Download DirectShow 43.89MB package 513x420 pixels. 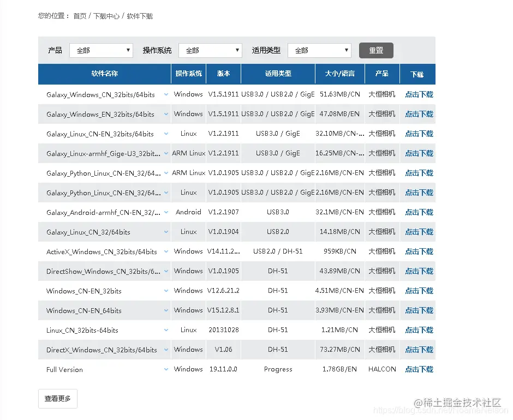[419, 271]
